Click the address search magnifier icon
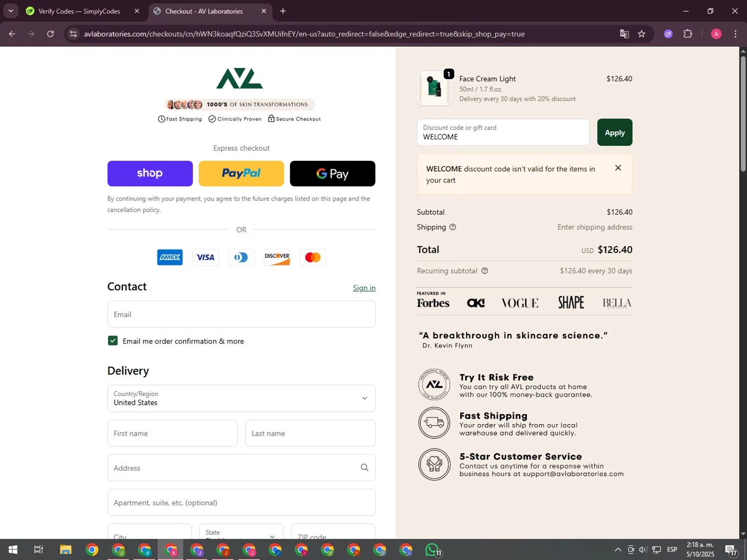Screen dimensions: 747x560 click(365, 467)
